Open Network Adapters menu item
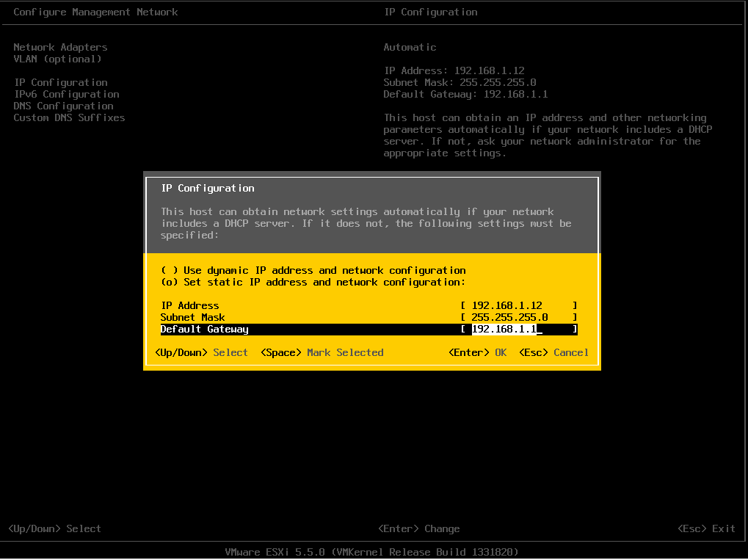748x560 pixels. 60,47
